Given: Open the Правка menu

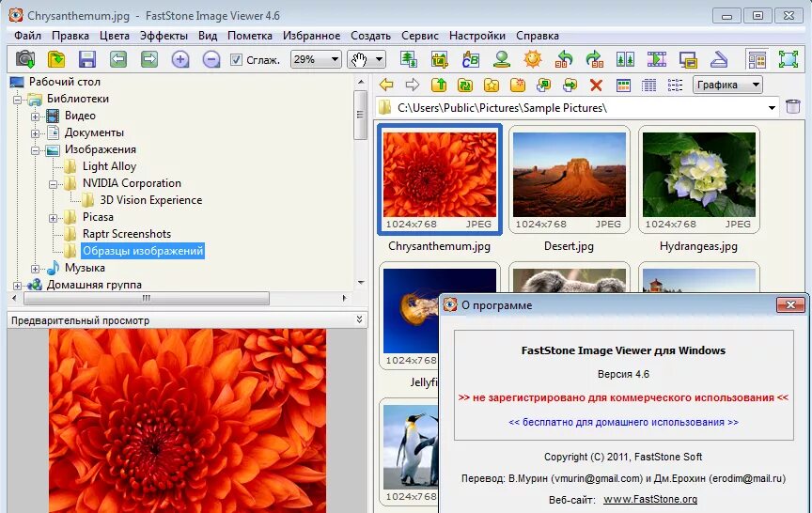Looking at the screenshot, I should [70, 36].
